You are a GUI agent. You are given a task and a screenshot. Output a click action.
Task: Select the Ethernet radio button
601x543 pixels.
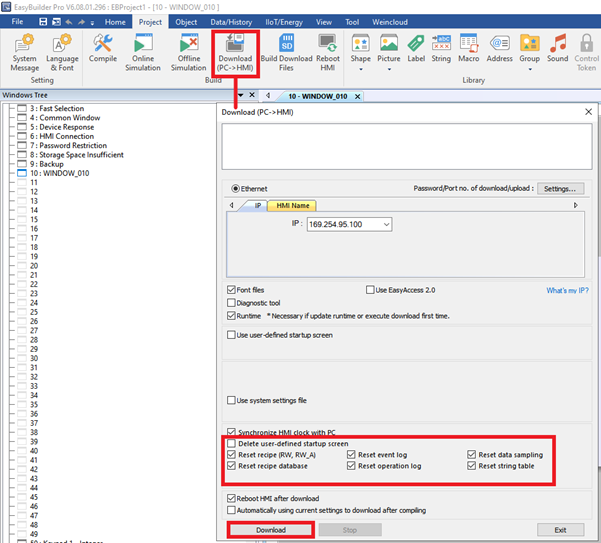[235, 189]
